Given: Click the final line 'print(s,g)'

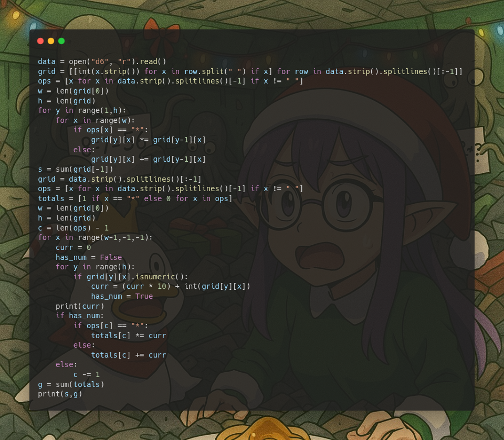Looking at the screenshot, I should [60, 394].
